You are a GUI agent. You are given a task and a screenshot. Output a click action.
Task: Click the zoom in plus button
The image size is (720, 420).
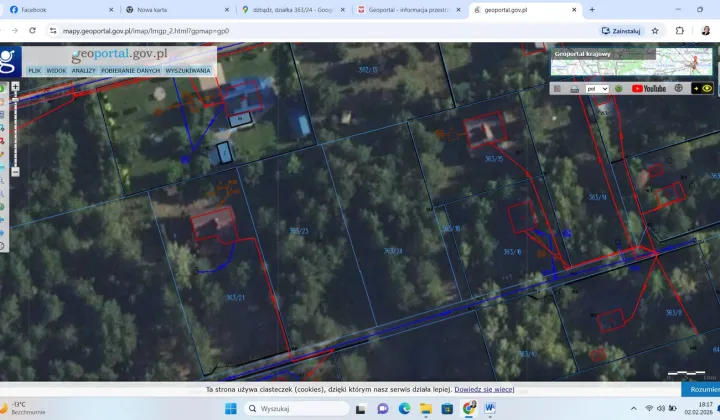(x=15, y=87)
